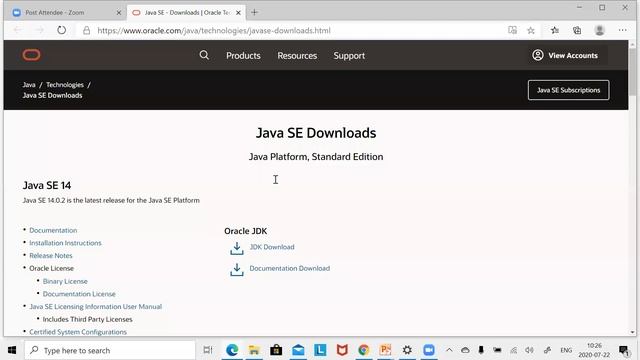640x360 pixels.
Task: Click the Type here to search box
Action: pos(110,350)
